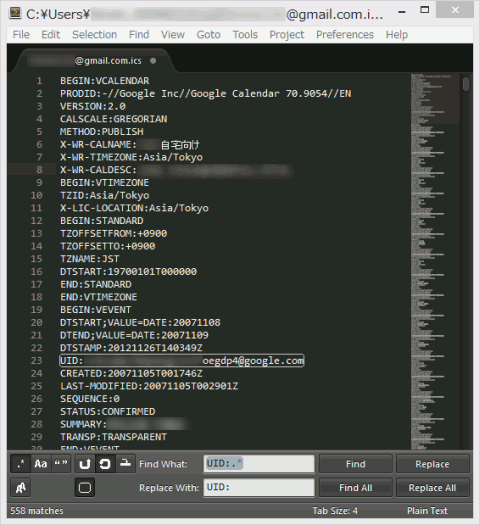The height and width of the screenshot is (525, 480).
Task: Click the Sublime Text title bar icon
Action: point(15,13)
